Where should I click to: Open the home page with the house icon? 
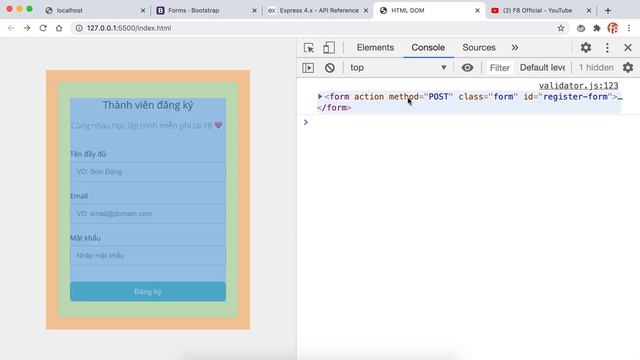59,28
